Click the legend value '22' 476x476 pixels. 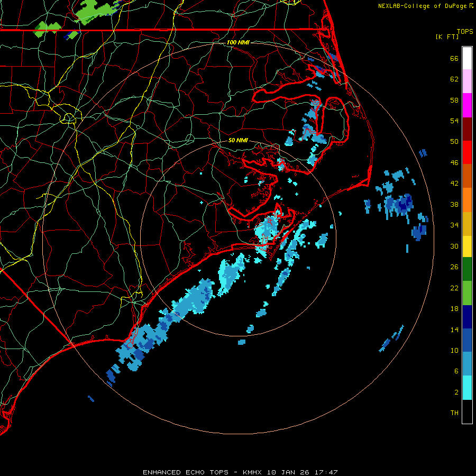[454, 288]
